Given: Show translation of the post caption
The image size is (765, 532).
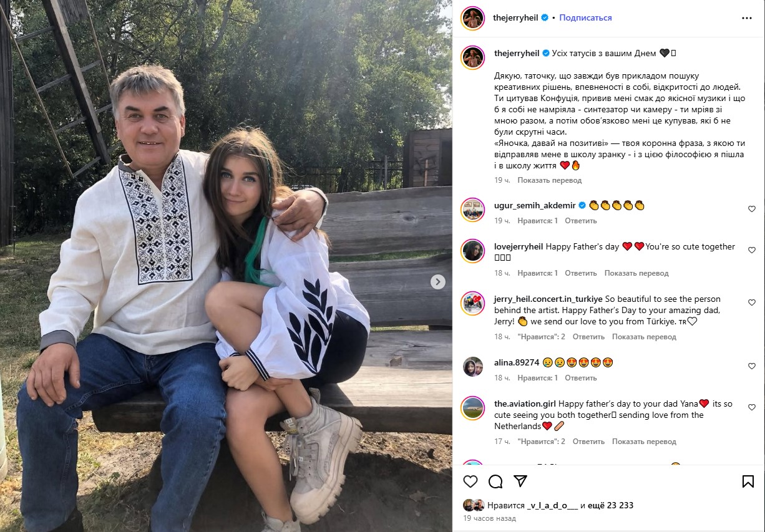Looking at the screenshot, I should coord(550,180).
